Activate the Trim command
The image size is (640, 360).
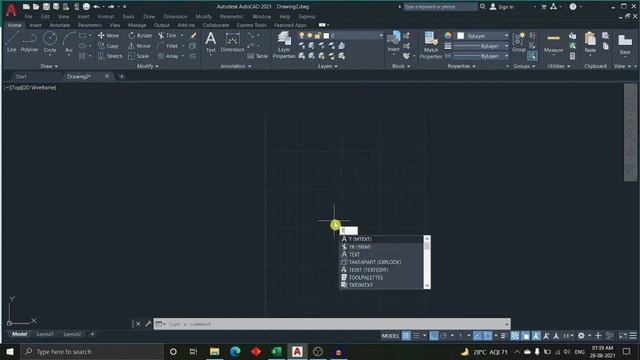tap(167, 36)
